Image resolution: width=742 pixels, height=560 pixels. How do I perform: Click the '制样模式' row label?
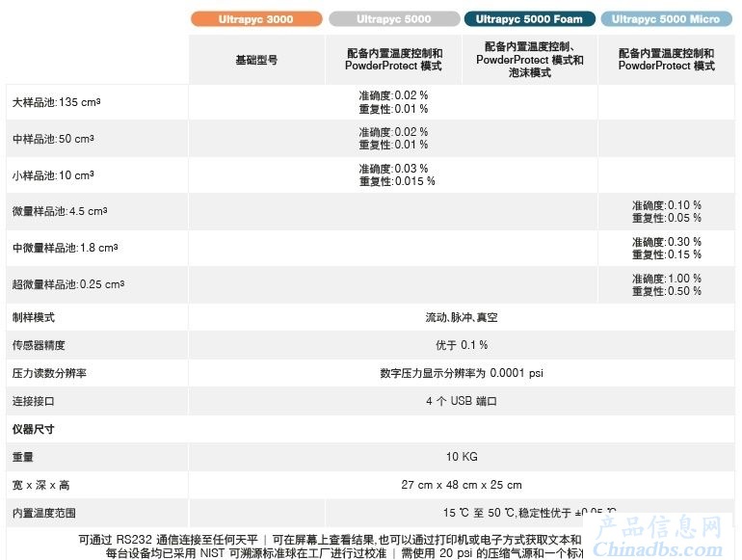(x=33, y=317)
